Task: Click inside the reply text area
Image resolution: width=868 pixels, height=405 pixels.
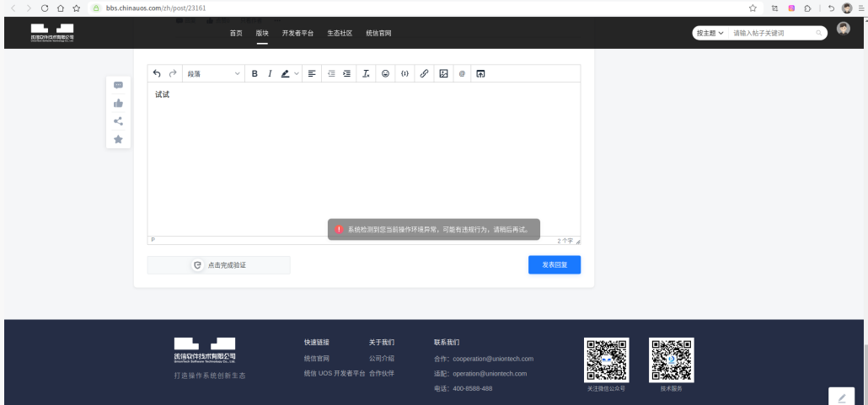Action: pos(364,159)
